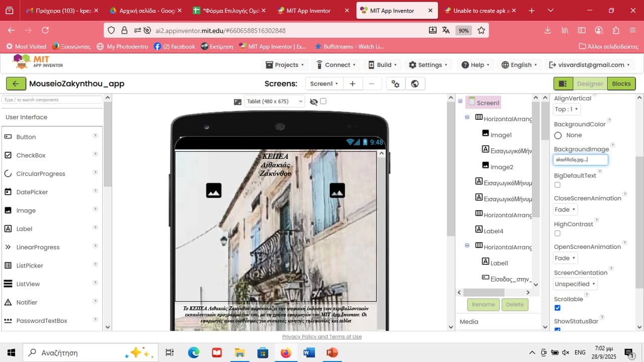Enable the BigDefaultText checkbox
The image size is (644, 362).
tap(557, 185)
